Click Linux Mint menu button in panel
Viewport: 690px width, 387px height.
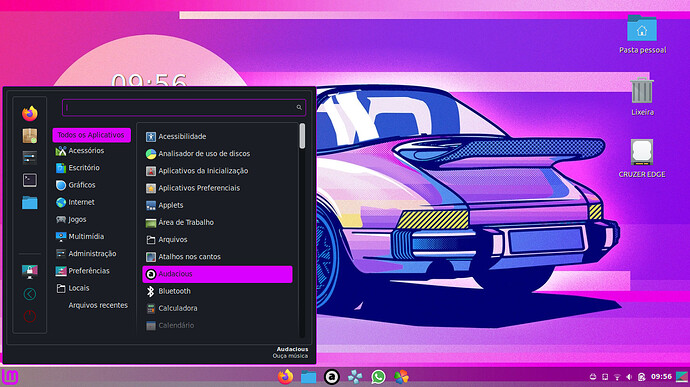click(x=10, y=377)
